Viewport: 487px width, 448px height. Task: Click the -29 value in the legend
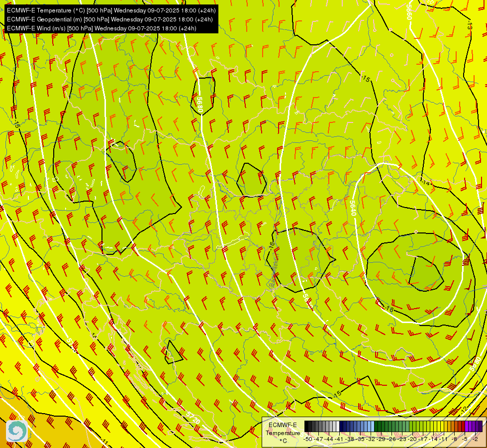click(381, 439)
